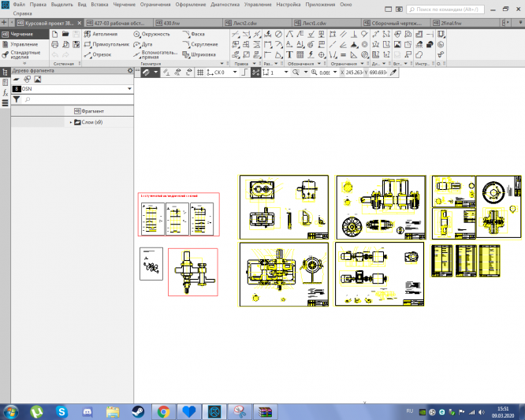
Task: Open the OSN layer dropdown
Action: 128,90
